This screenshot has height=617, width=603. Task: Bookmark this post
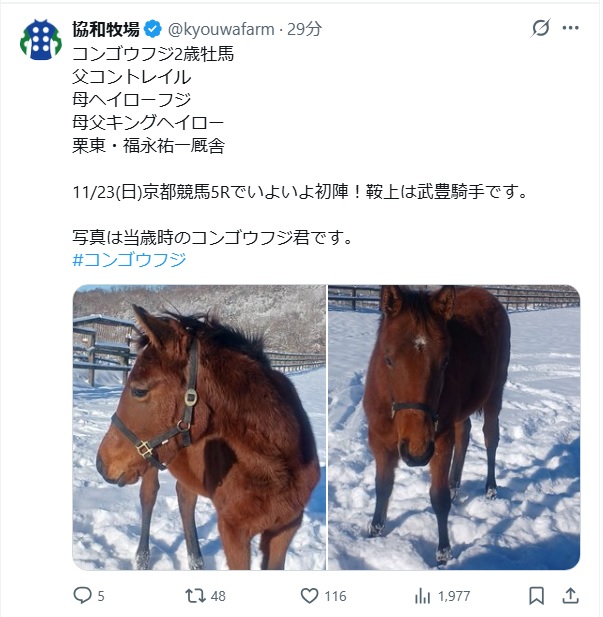[536, 596]
